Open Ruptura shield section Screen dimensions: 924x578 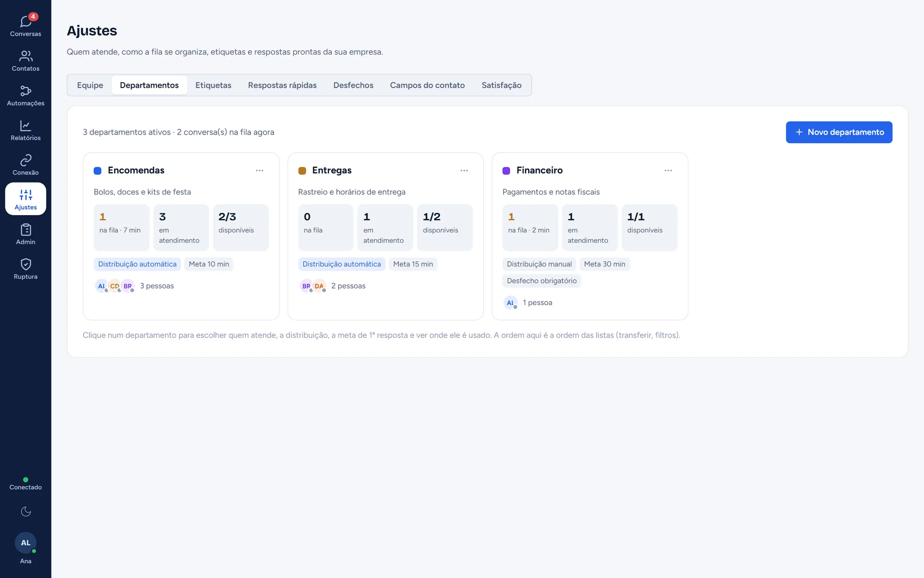tap(25, 268)
